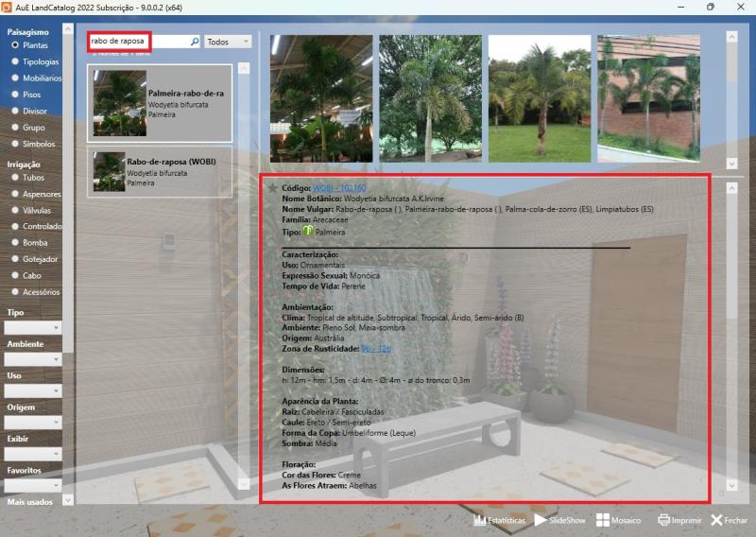The width and height of the screenshot is (756, 537).
Task: Open the Tipo filter dropdown
Action: [x=33, y=328]
